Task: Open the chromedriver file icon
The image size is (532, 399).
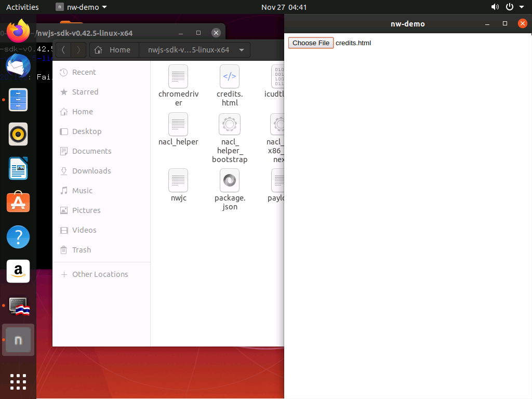Action: [x=178, y=76]
